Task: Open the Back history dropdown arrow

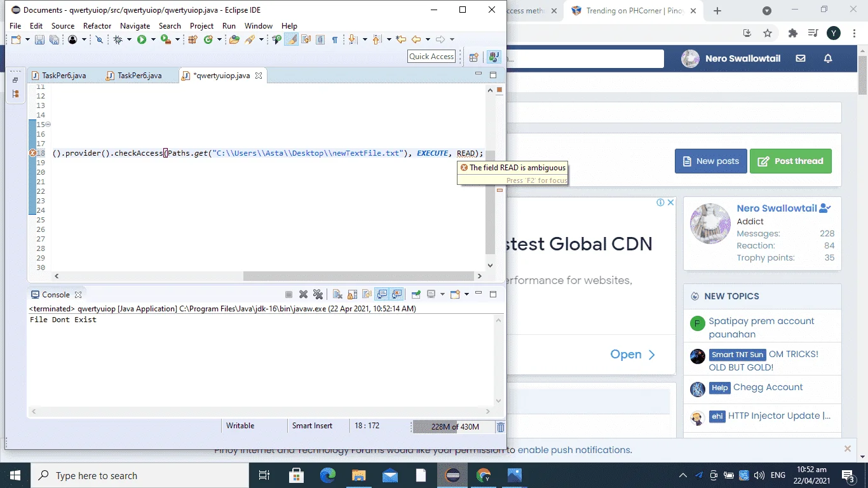Action: point(428,39)
